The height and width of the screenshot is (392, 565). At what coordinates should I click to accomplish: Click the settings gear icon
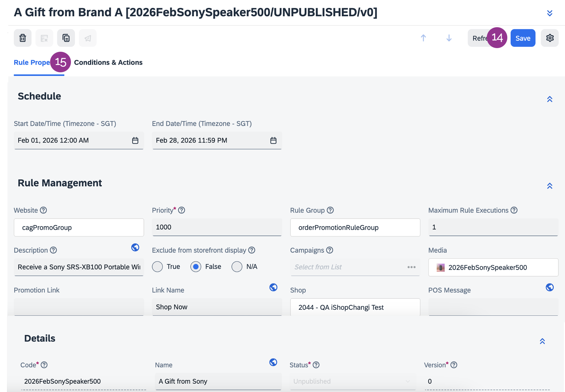(550, 38)
